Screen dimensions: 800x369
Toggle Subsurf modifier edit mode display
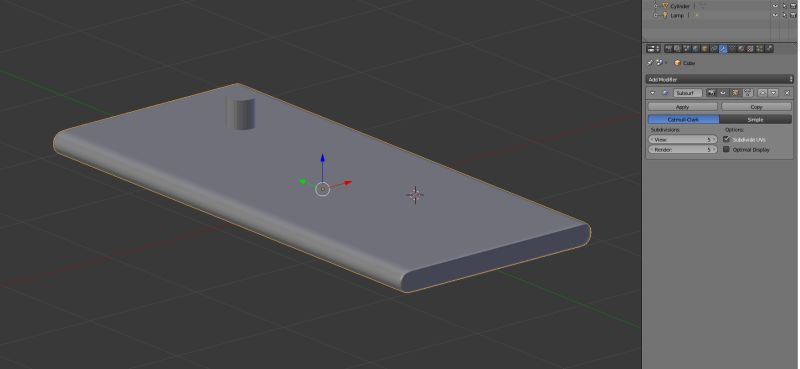pos(735,93)
